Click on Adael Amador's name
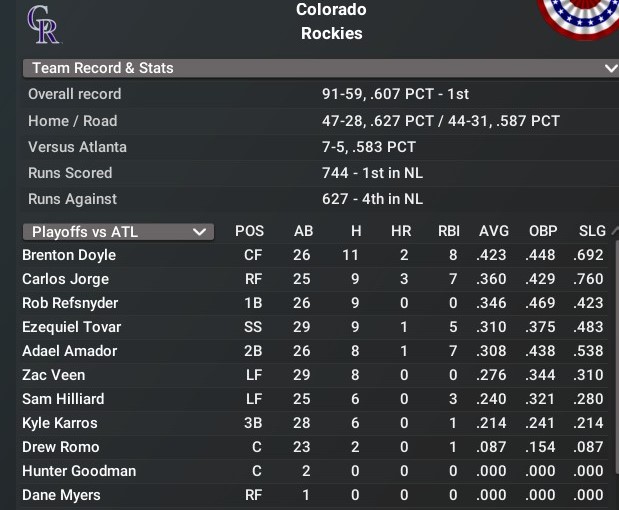The image size is (619, 510). [70, 351]
